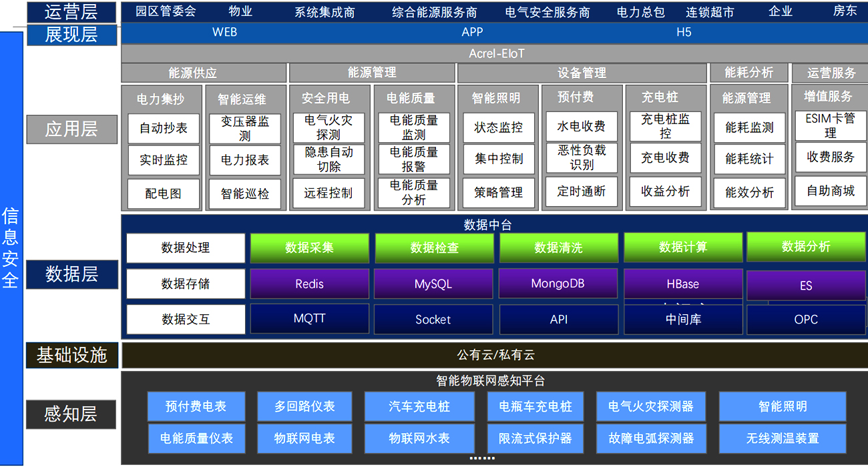Select the green 数据采集 block
Viewport: 868px width, 467px height.
coord(309,248)
